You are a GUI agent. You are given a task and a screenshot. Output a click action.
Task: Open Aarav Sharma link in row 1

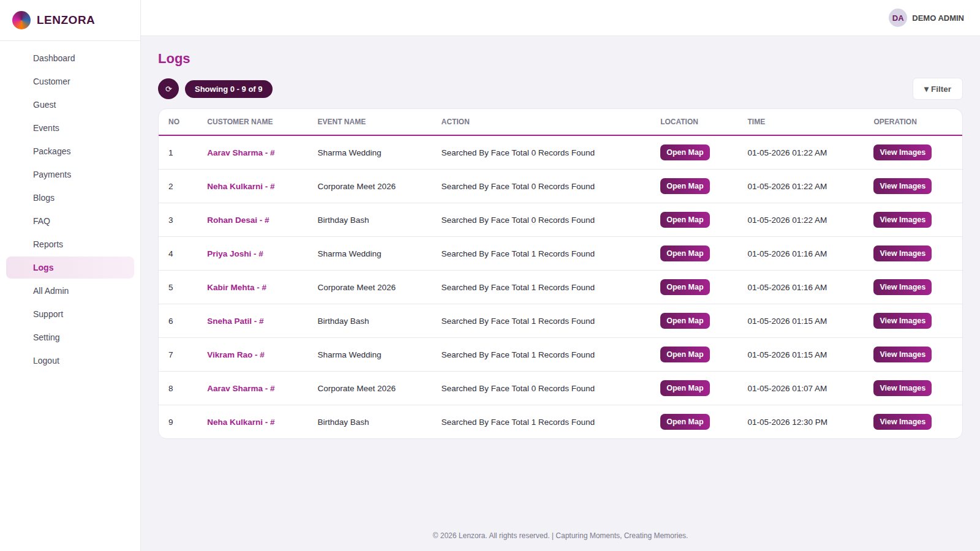(241, 153)
